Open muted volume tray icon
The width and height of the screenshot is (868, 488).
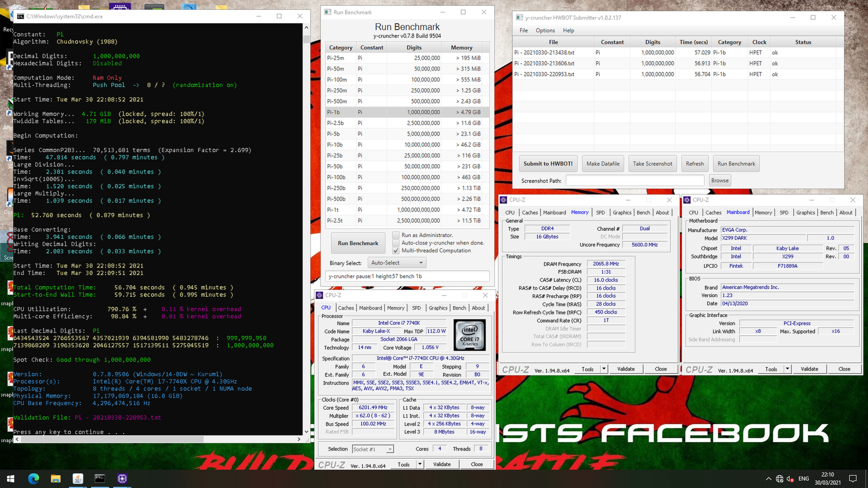tap(790, 479)
